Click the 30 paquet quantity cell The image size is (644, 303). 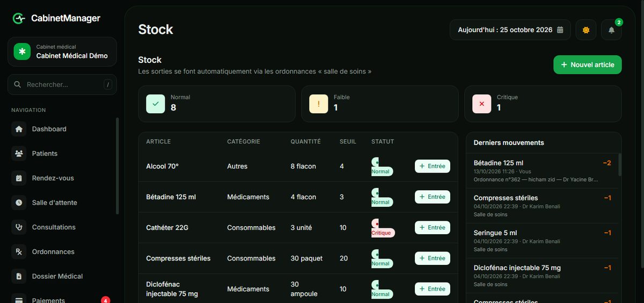pyautogui.click(x=306, y=258)
